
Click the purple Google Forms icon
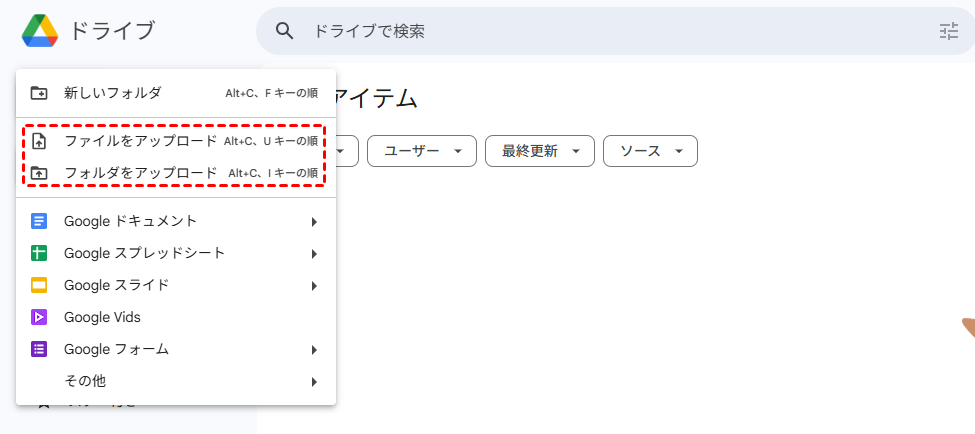pos(39,349)
